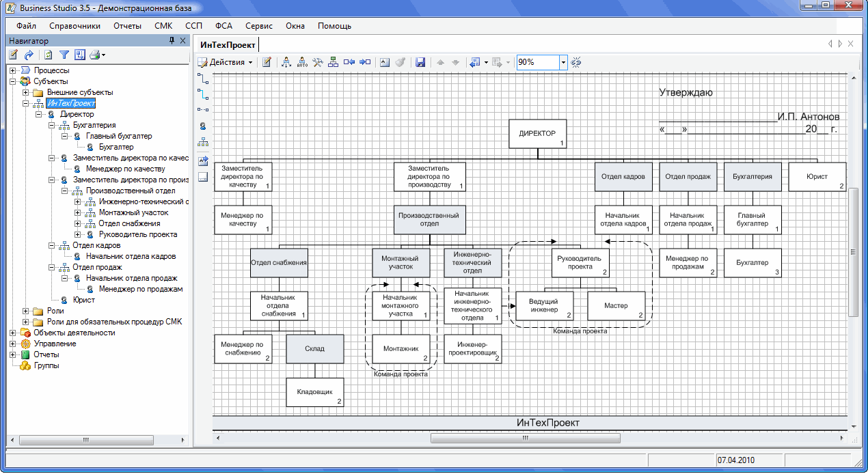Select the department org unit tool in palette
This screenshot has width=868, height=474.
coord(203,143)
